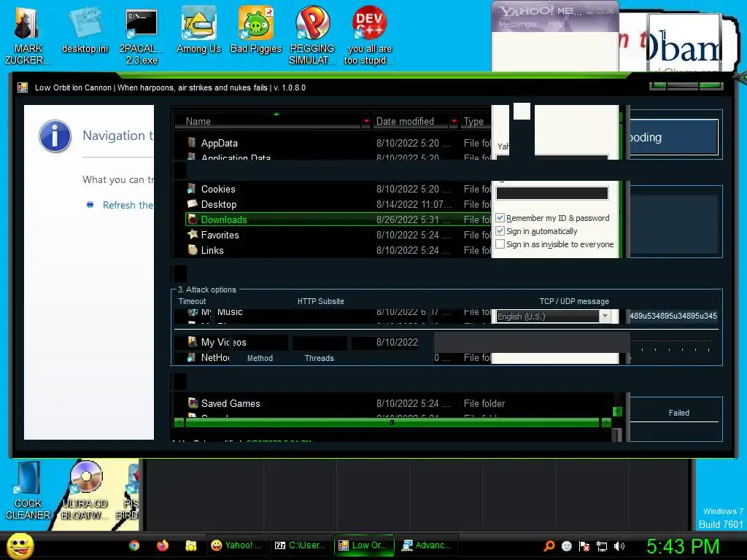747x560 pixels.
Task: Sort the list by Name column header
Action: (268, 122)
